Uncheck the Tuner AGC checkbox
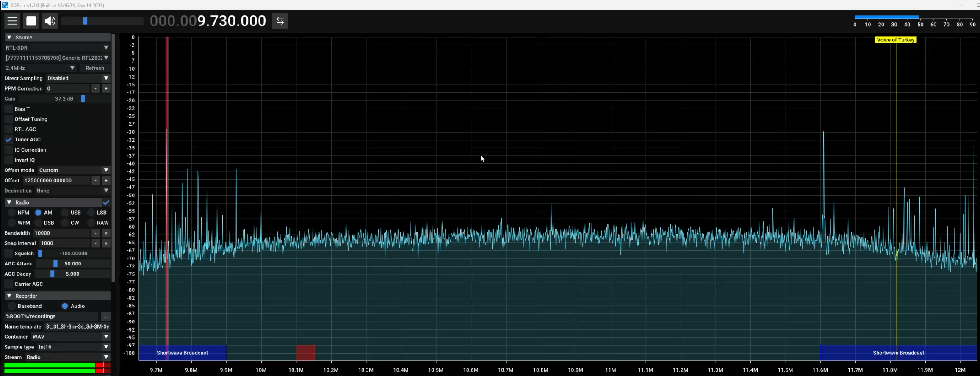Screen dimensions: 980x376 click(x=9, y=140)
